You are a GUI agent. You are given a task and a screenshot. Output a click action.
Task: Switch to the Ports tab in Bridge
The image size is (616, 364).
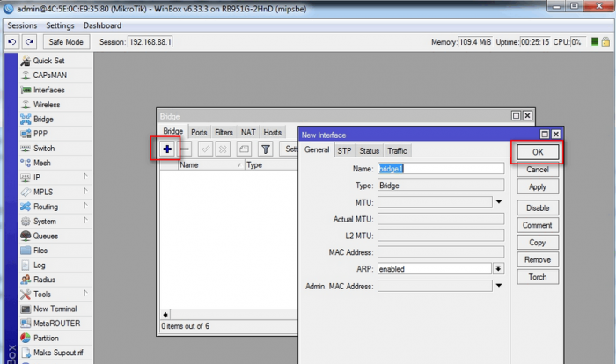[199, 133]
